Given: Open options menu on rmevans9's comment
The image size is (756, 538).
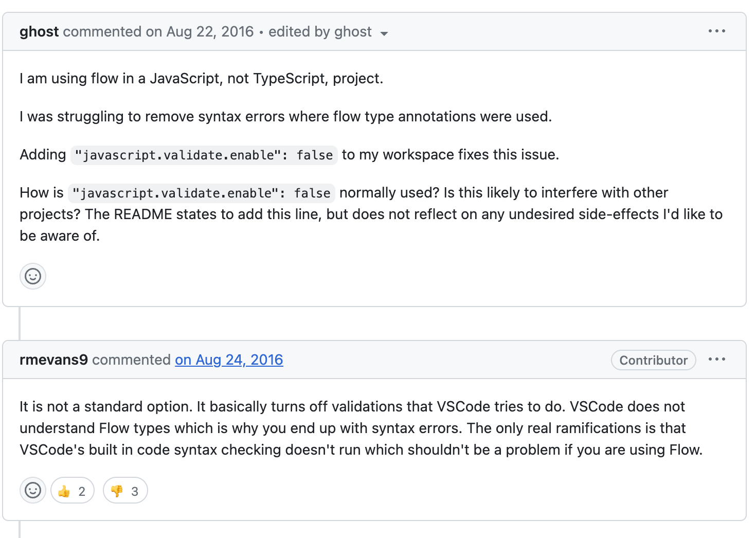Looking at the screenshot, I should tap(716, 360).
